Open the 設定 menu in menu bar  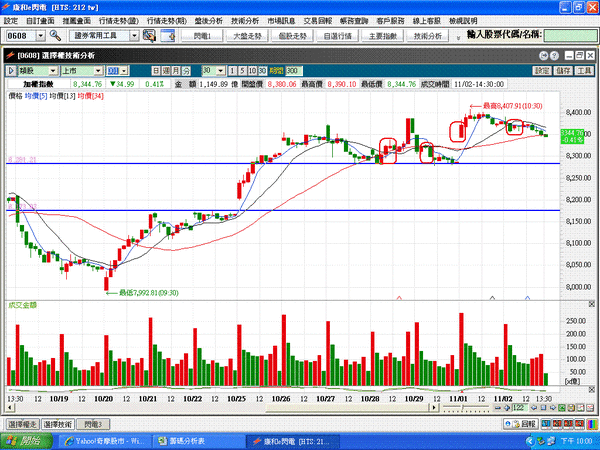click(x=11, y=21)
